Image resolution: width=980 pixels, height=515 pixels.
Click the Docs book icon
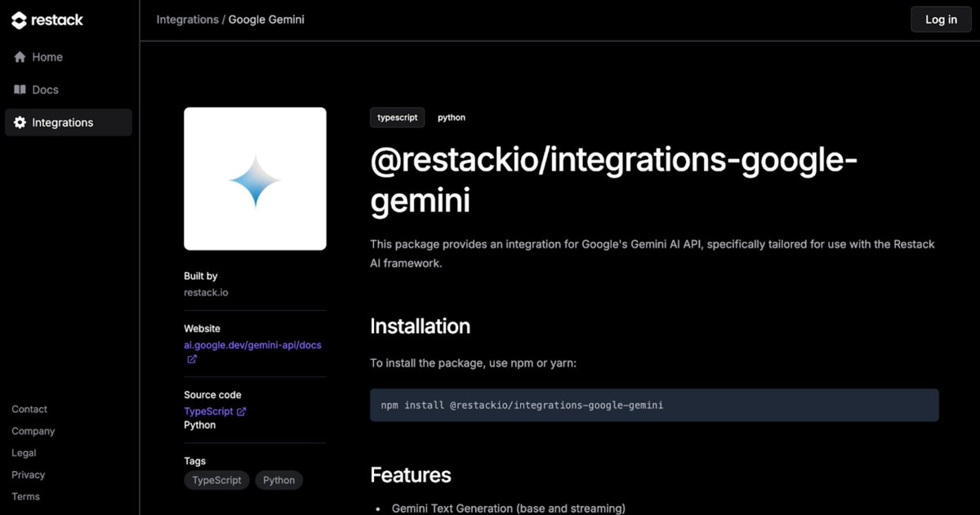[20, 90]
